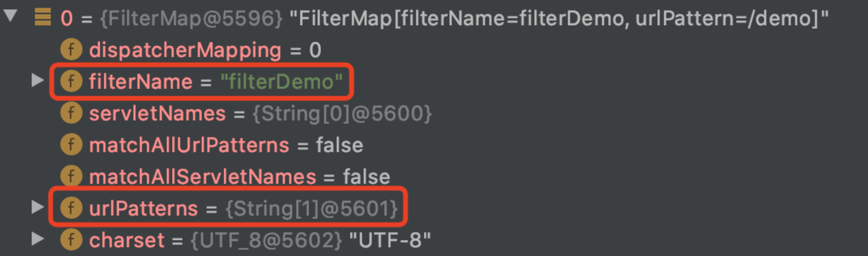The width and height of the screenshot is (868, 256).
Task: Expand the charset field node
Action: tap(38, 239)
